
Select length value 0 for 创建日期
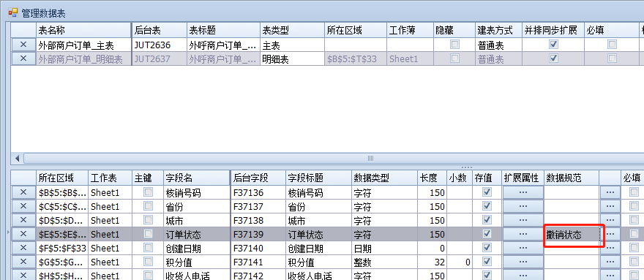pyautogui.click(x=432, y=249)
